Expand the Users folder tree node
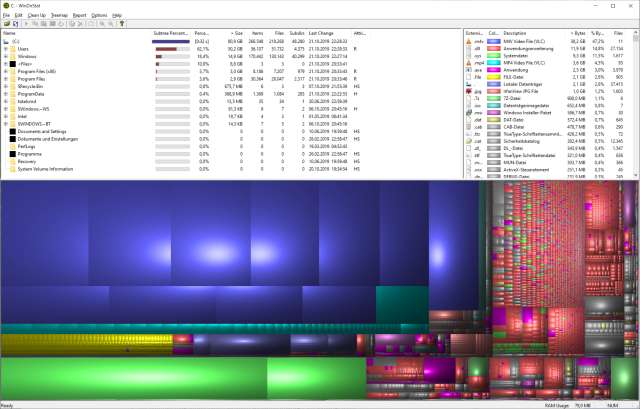The height and width of the screenshot is (409, 640). point(5,48)
